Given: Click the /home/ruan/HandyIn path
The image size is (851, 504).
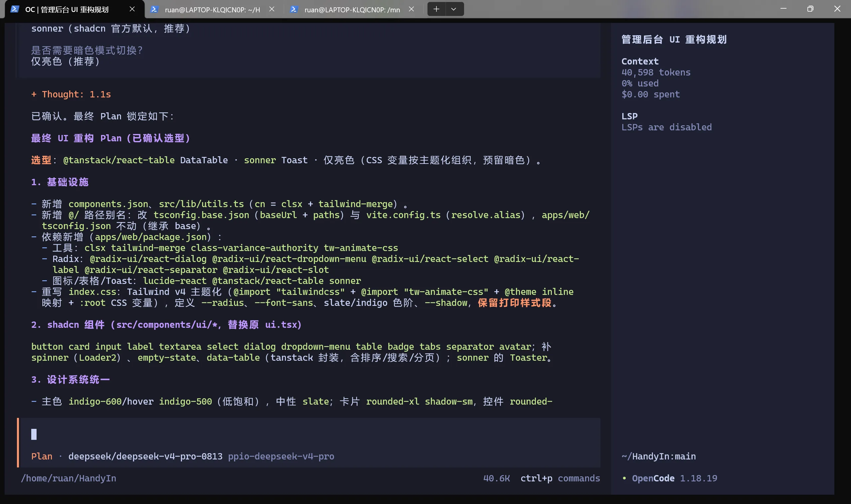Looking at the screenshot, I should click(x=68, y=478).
